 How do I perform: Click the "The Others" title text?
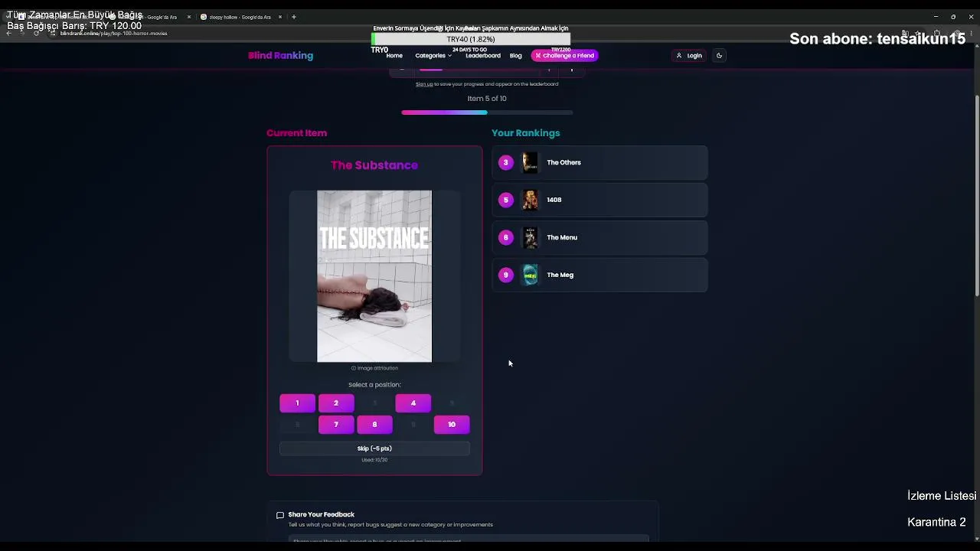coord(563,162)
